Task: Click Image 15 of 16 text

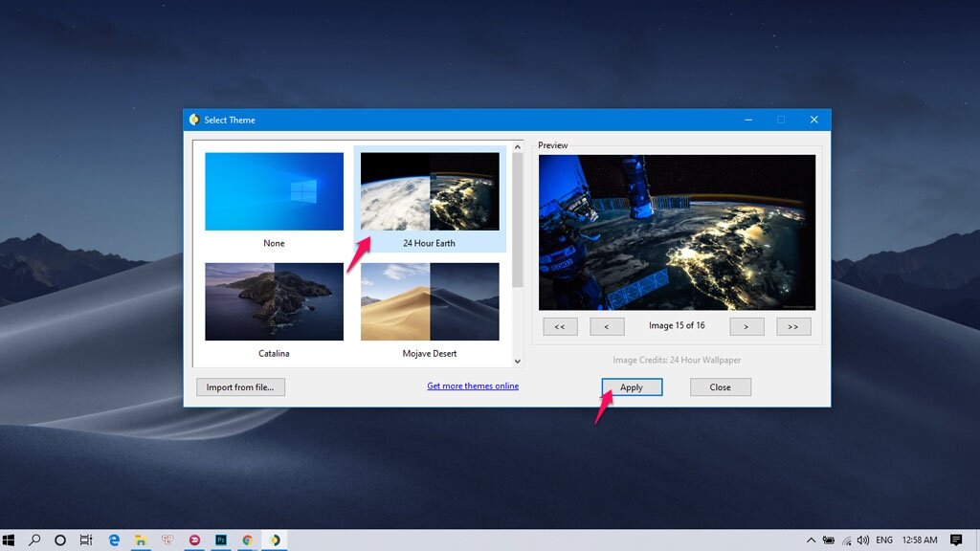Action: (x=677, y=325)
